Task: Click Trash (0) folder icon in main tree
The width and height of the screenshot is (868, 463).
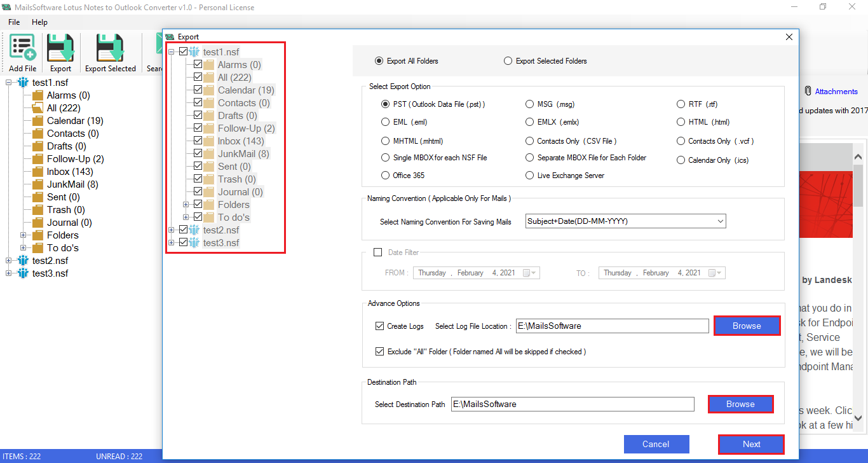Action: point(37,210)
